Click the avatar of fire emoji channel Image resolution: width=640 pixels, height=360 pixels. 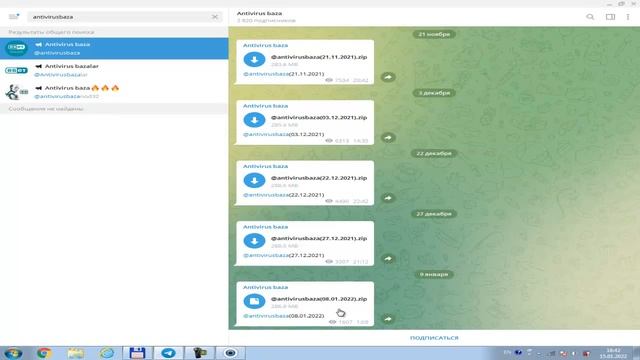pos(16,92)
